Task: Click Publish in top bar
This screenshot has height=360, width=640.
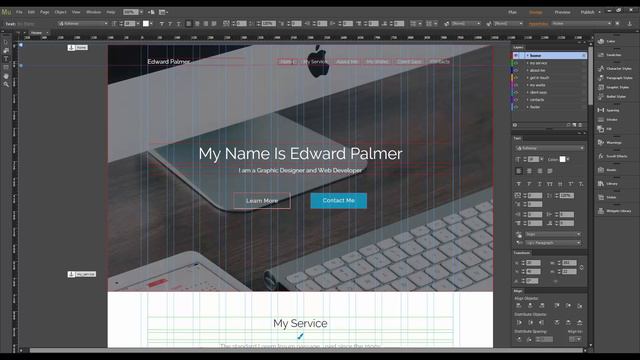Action: (x=587, y=12)
